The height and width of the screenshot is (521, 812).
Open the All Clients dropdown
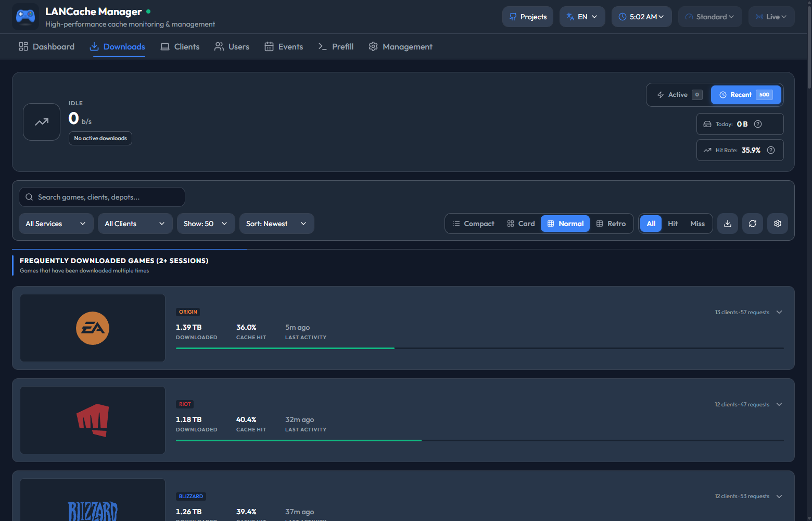(135, 224)
